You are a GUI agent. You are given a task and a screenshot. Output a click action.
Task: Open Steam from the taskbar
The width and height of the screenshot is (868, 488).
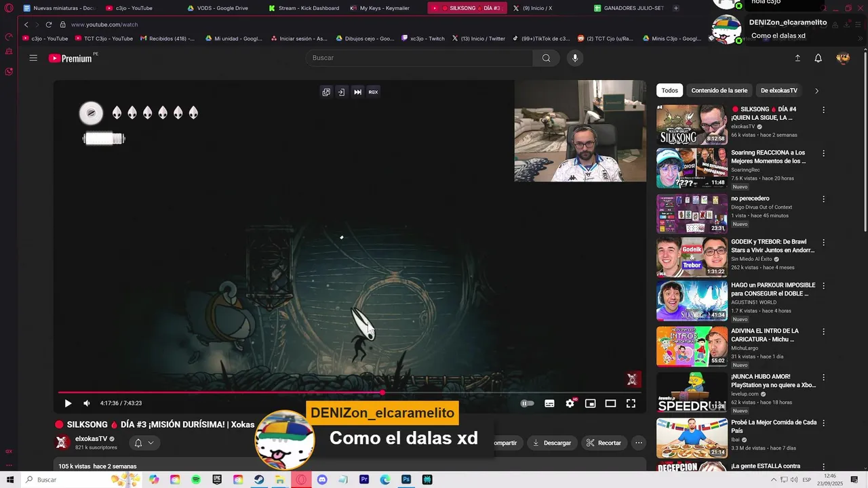(x=259, y=480)
